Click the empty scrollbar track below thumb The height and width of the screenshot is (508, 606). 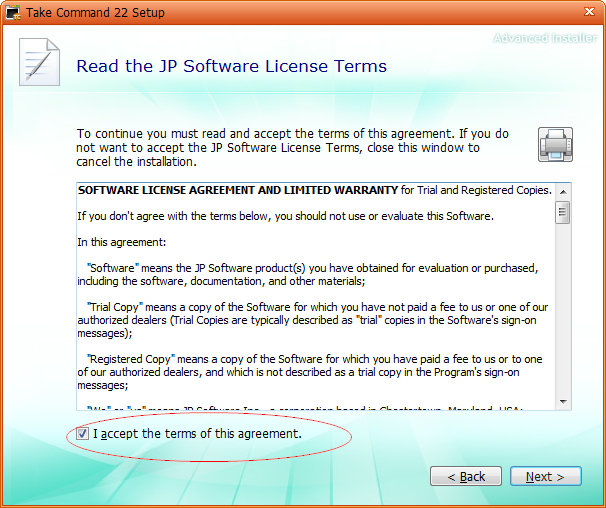(563, 309)
